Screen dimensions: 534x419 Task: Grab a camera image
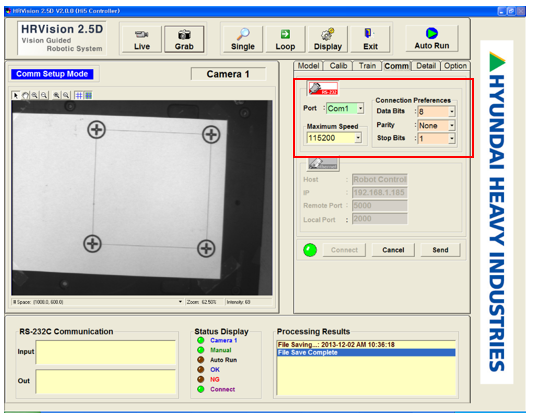pyautogui.click(x=184, y=39)
